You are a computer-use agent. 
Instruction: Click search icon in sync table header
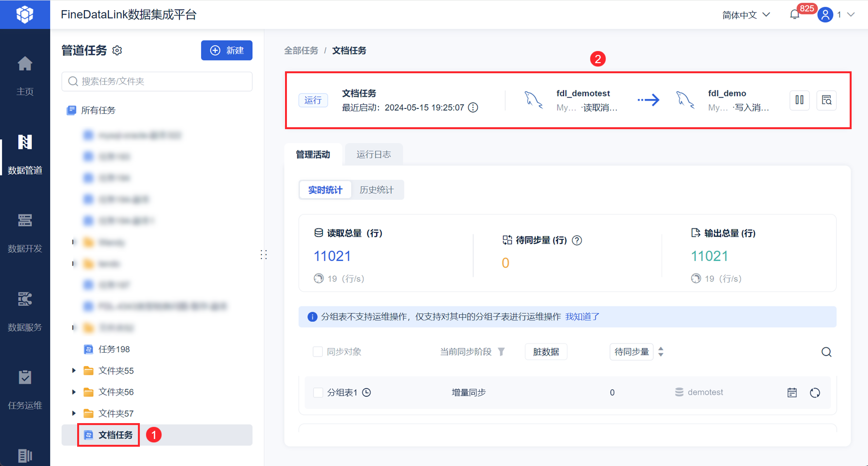click(826, 352)
